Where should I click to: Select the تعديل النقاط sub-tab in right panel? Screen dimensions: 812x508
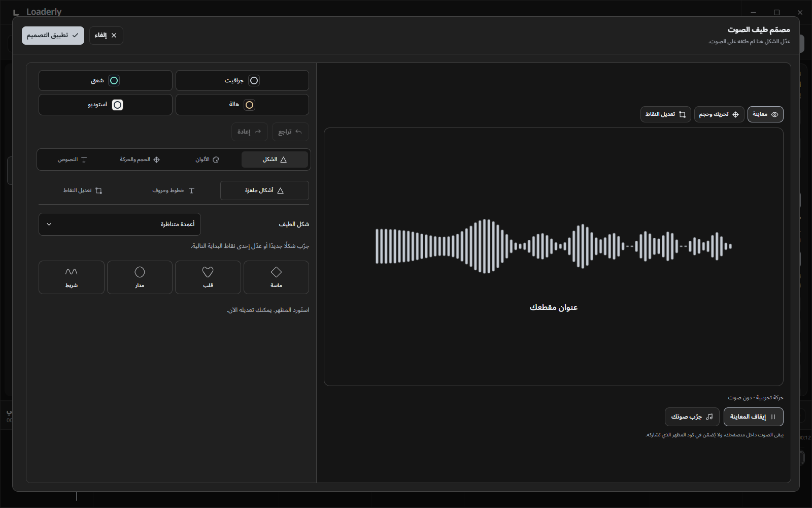[83, 190]
